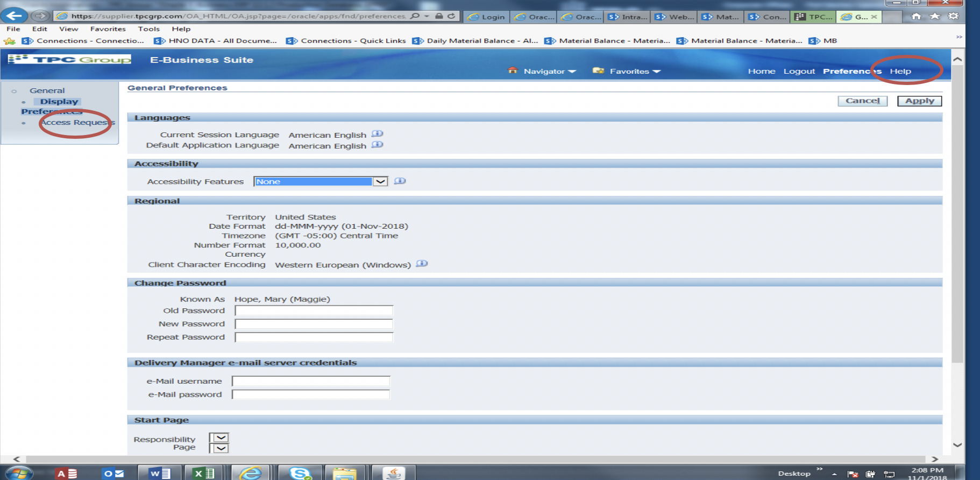Click the Home link in header
The width and height of the screenshot is (980, 480).
pyautogui.click(x=762, y=71)
